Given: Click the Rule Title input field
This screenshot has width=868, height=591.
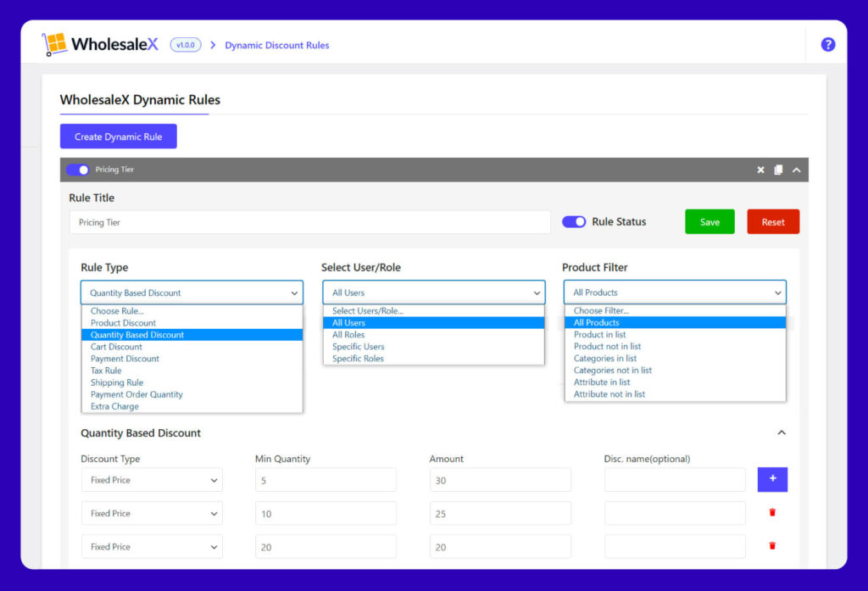Looking at the screenshot, I should 310,222.
